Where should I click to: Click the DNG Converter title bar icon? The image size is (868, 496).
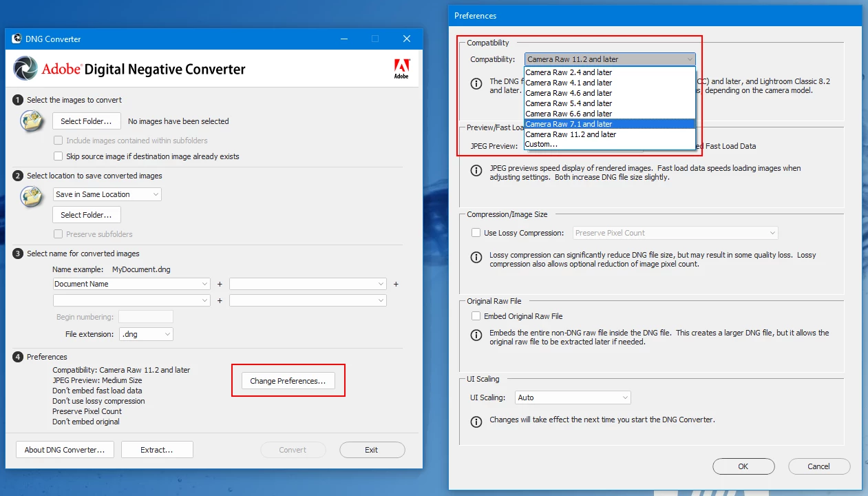pos(17,39)
